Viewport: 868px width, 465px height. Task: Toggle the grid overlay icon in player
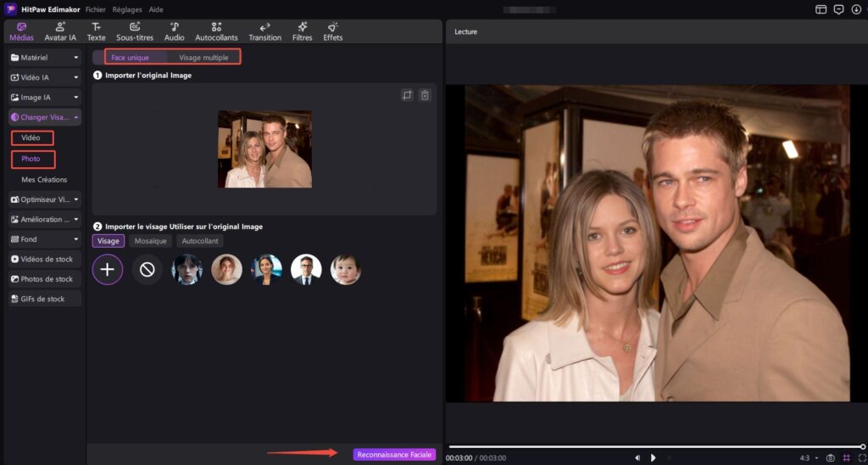(x=847, y=458)
